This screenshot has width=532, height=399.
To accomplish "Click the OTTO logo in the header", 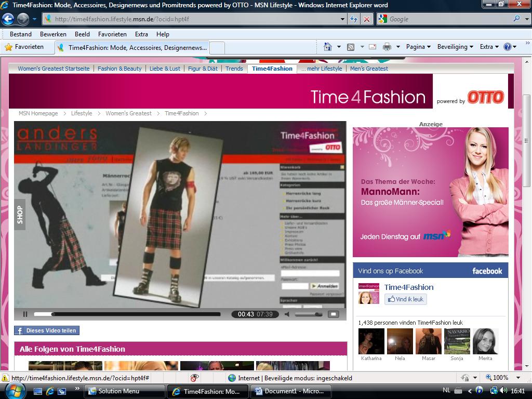I will pyautogui.click(x=486, y=97).
